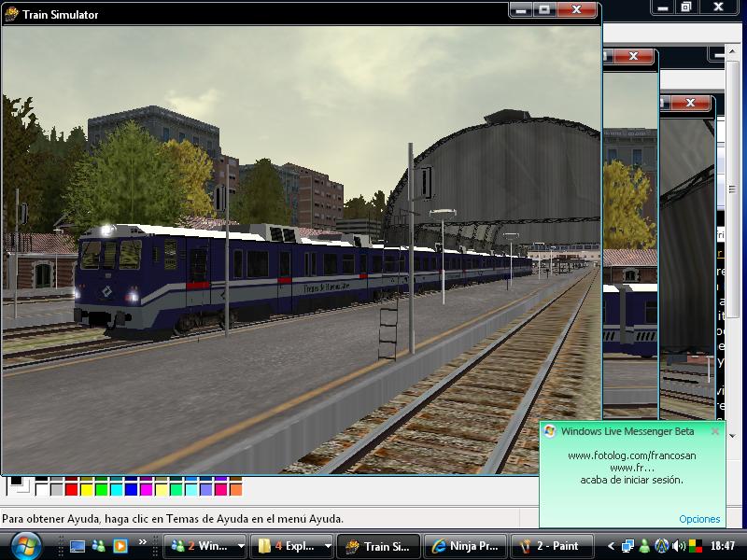
Task: Click the network tray icon
Action: [x=627, y=546]
